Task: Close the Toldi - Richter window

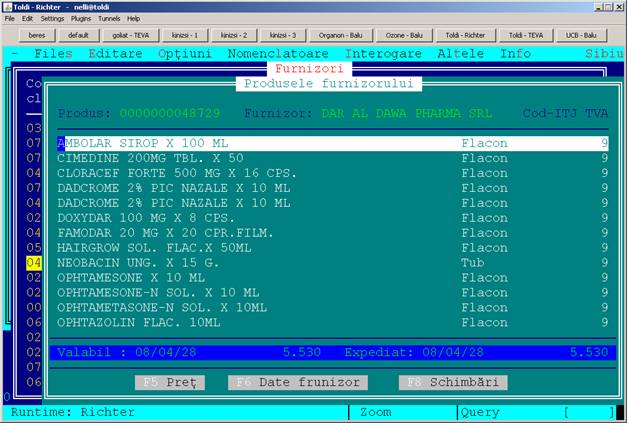Action: [x=618, y=7]
